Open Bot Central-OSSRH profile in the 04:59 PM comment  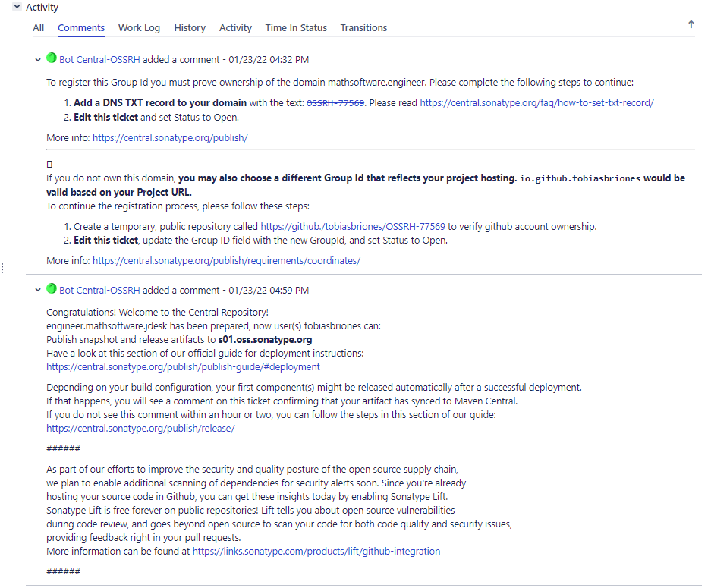(x=99, y=290)
